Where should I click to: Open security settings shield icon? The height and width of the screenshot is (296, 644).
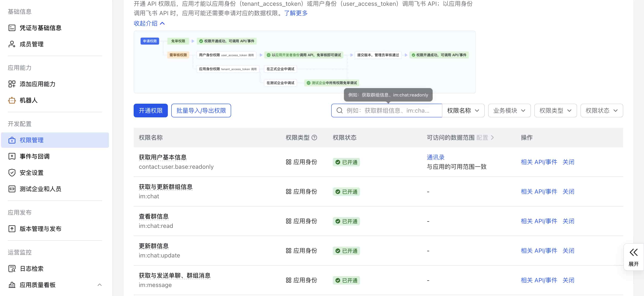pos(12,173)
